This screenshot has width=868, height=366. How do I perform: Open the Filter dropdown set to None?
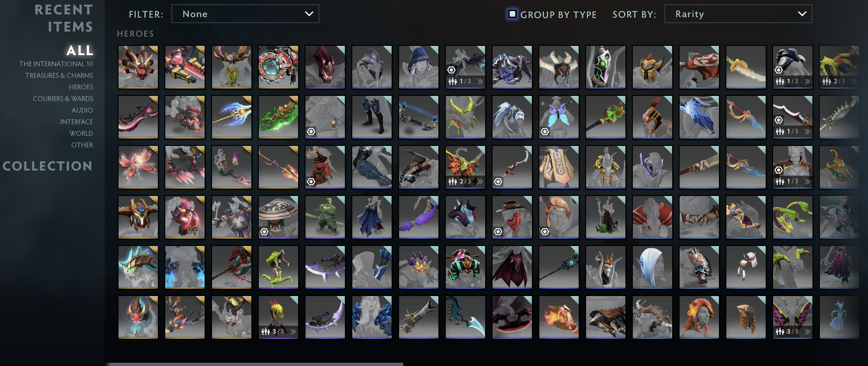tap(245, 14)
